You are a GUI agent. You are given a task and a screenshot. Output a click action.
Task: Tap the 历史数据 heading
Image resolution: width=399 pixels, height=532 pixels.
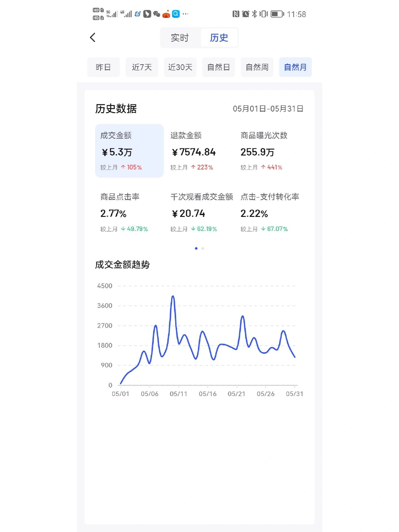(x=116, y=109)
